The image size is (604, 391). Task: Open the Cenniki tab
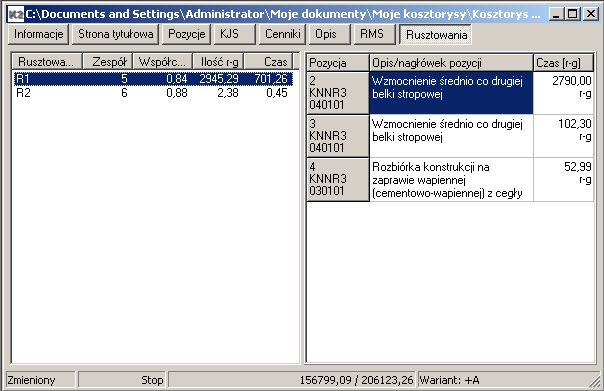click(x=282, y=34)
